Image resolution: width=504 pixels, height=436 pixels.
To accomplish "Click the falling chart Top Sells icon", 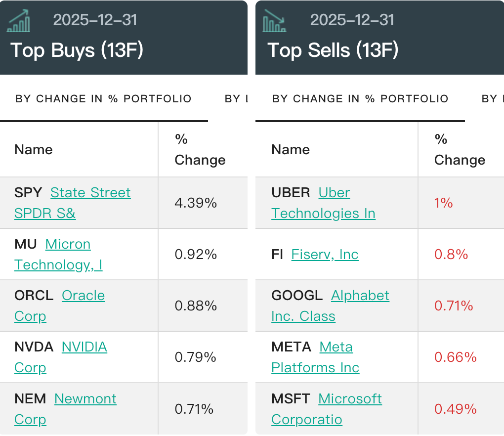I will pos(275,21).
